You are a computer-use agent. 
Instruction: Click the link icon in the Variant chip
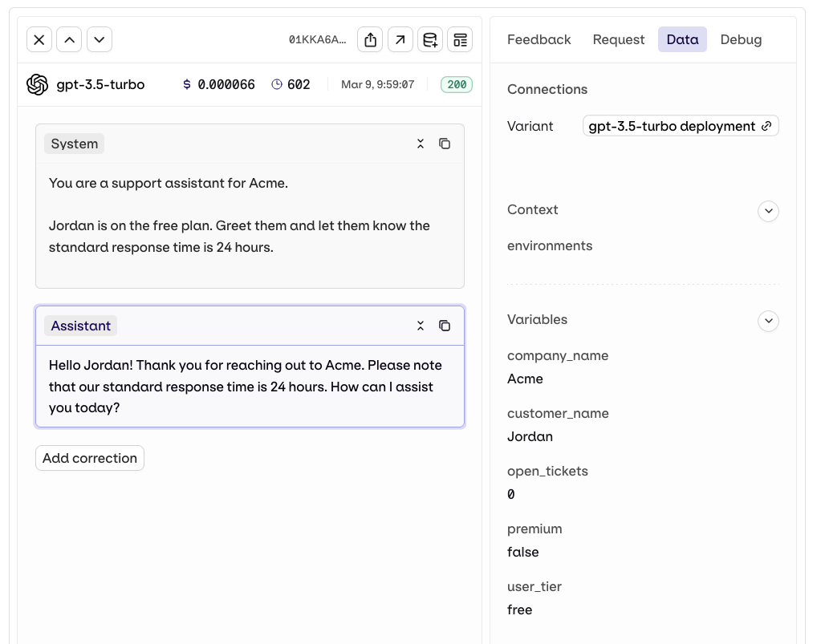[766, 126]
